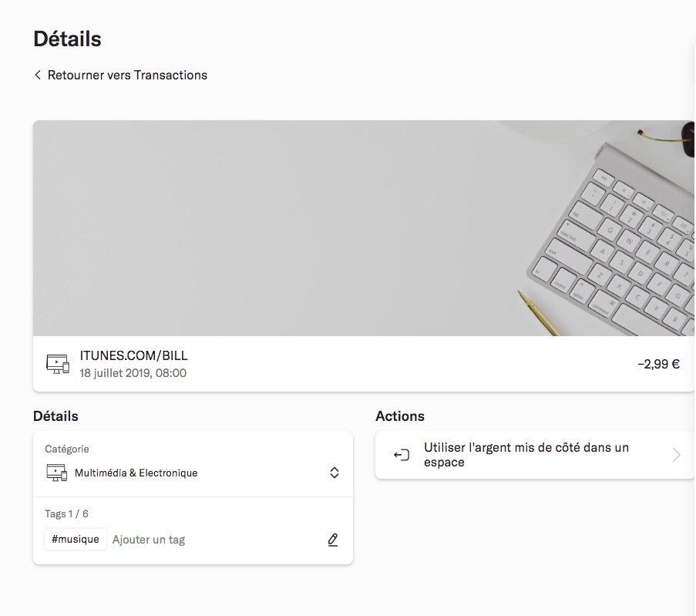Click the keyboard header image

click(364, 227)
